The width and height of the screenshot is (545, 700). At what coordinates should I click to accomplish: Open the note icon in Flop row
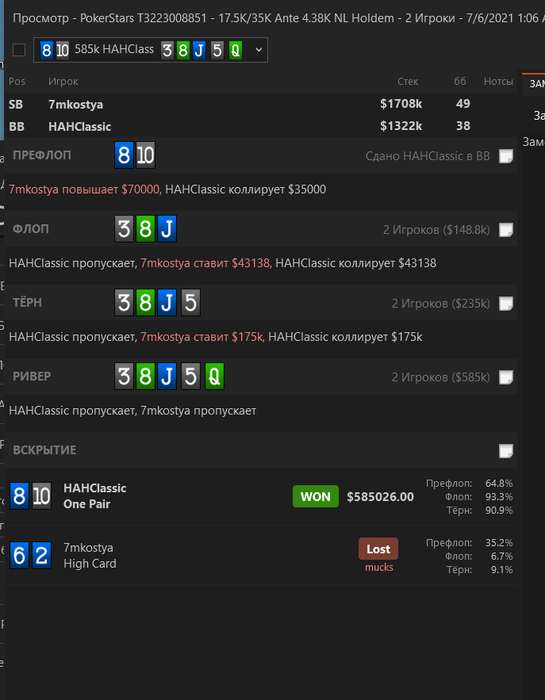tap(506, 230)
